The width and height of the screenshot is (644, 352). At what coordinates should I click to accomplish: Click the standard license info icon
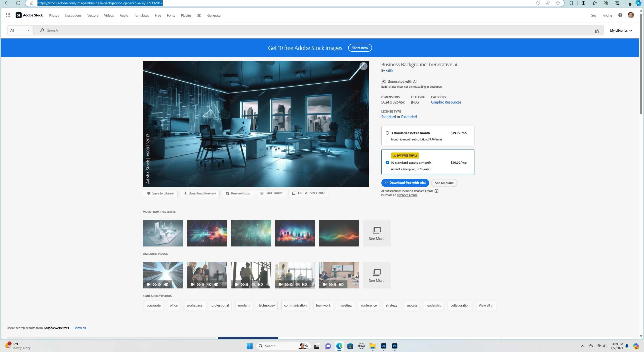436,191
